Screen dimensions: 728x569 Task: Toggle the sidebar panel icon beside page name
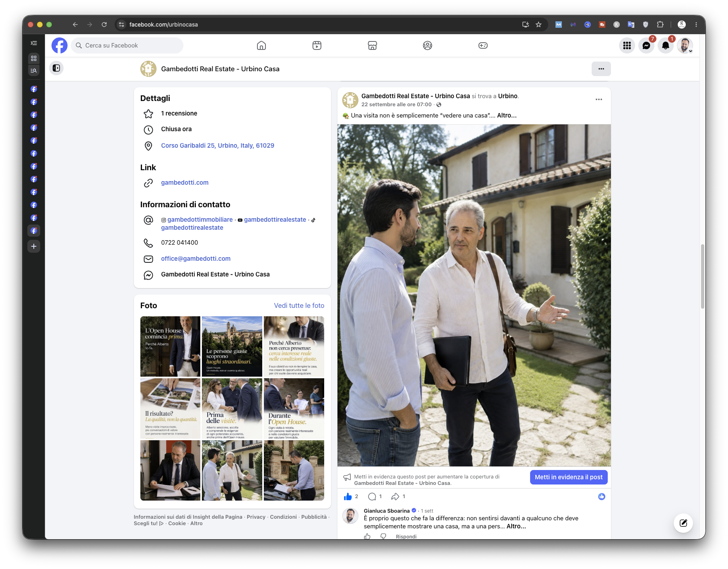[56, 68]
